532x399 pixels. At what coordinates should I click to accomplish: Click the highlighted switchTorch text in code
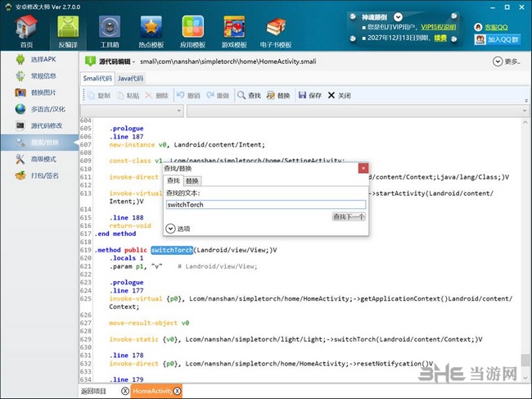(x=172, y=250)
